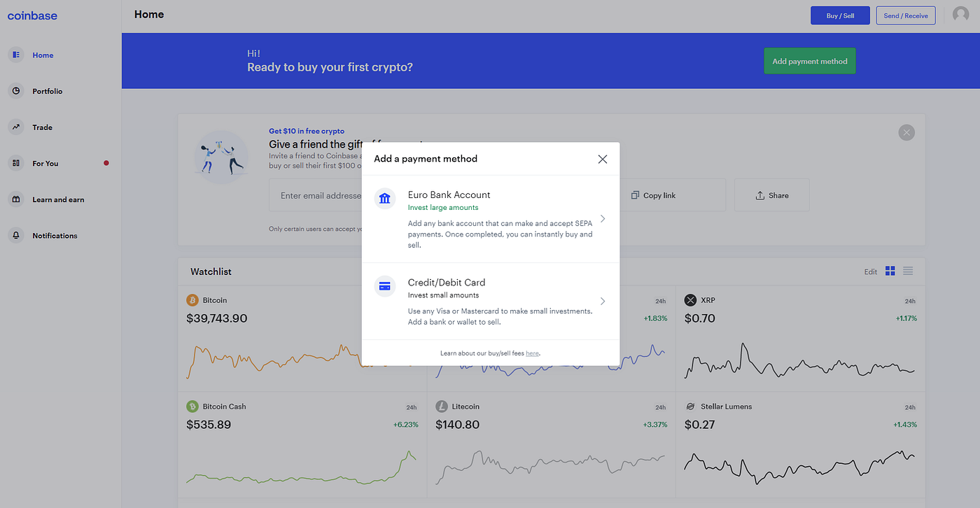Viewport: 980px width, 508px height.
Task: Click the Credit/Debit Card icon
Action: point(385,286)
